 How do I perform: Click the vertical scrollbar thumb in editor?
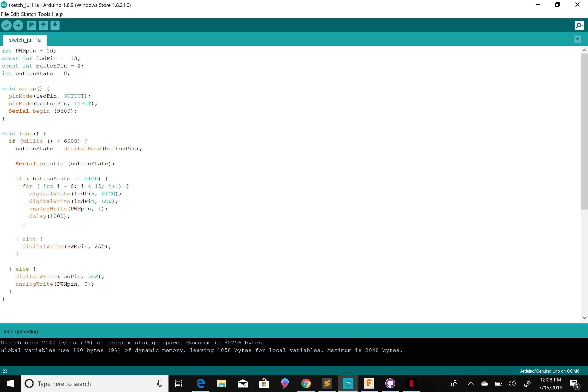tap(584, 131)
